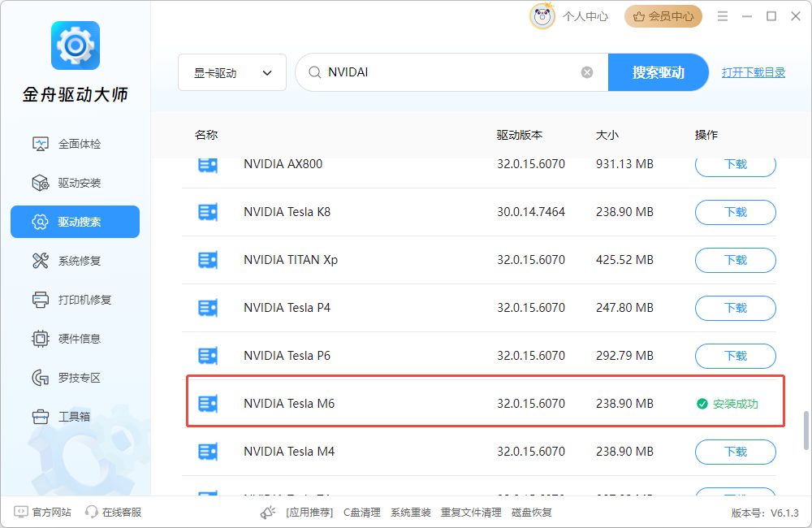Click the 大小 column header
Viewport: 812px width, 528px height.
(x=607, y=135)
